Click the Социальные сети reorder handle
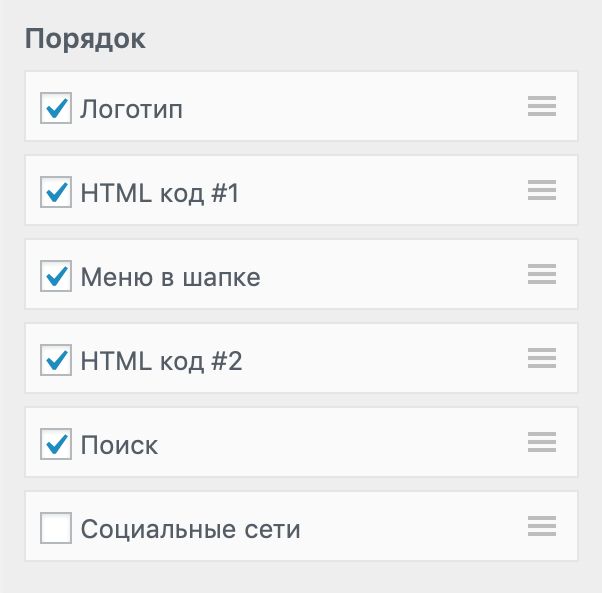The image size is (602, 593). [541, 527]
